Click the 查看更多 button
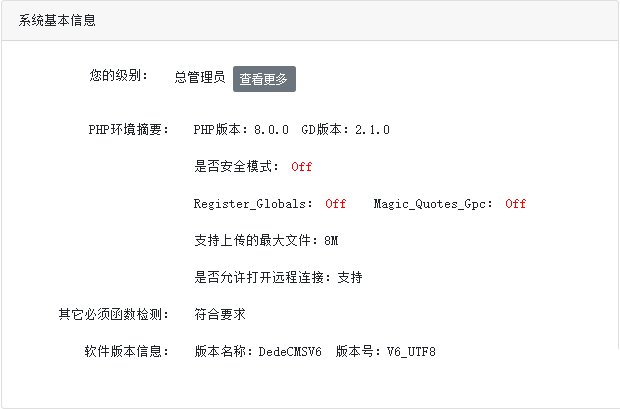 264,79
